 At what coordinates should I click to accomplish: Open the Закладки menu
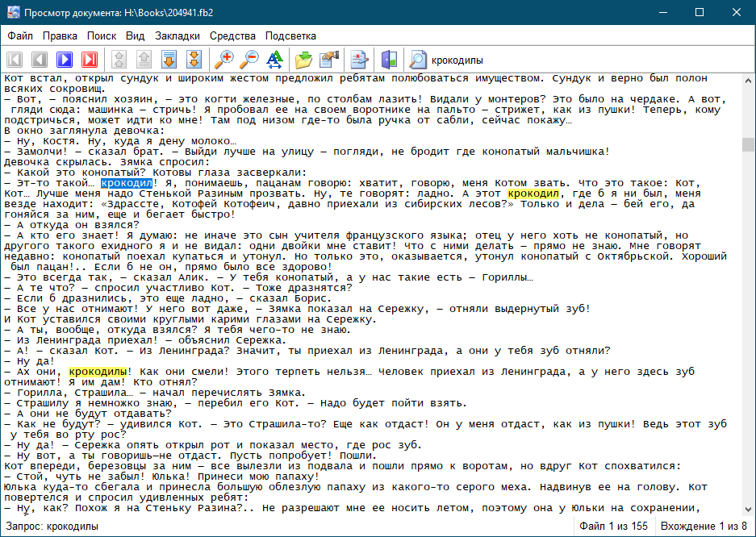[178, 35]
